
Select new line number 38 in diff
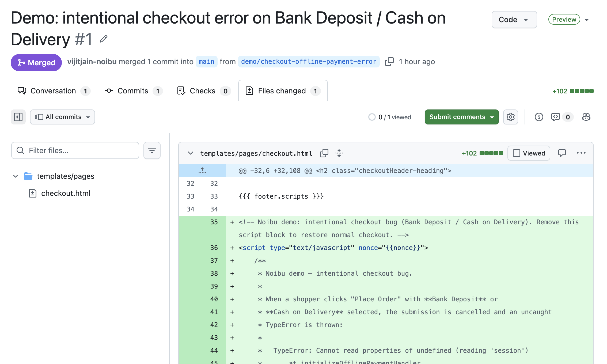(214, 273)
